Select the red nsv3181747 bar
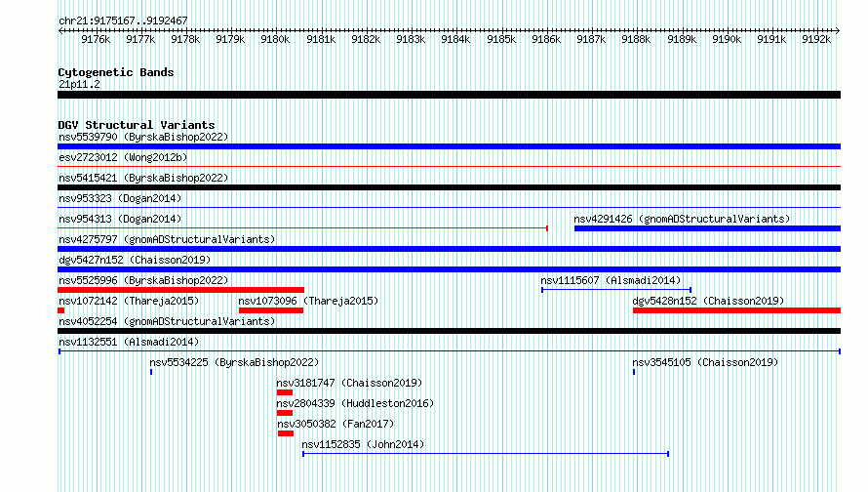This screenshot has width=868, height=492. pyautogui.click(x=285, y=392)
